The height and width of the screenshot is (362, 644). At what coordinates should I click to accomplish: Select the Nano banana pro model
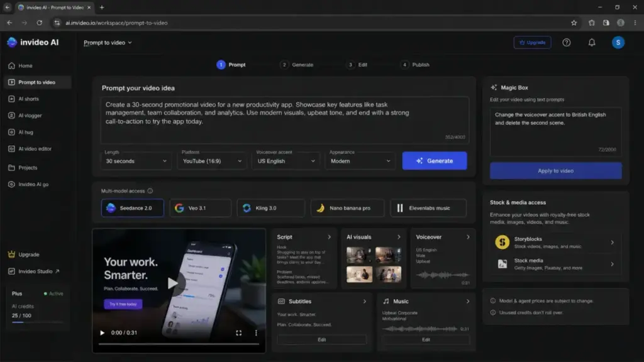click(347, 208)
